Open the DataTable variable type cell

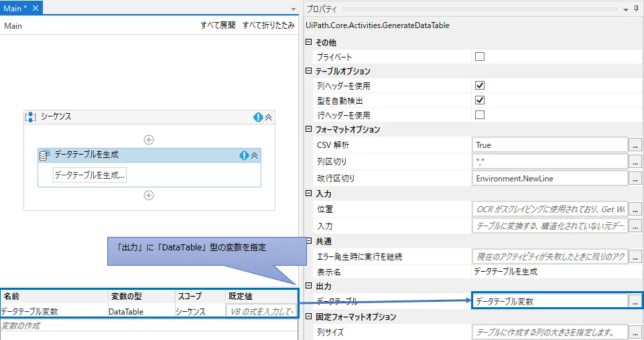click(x=141, y=311)
